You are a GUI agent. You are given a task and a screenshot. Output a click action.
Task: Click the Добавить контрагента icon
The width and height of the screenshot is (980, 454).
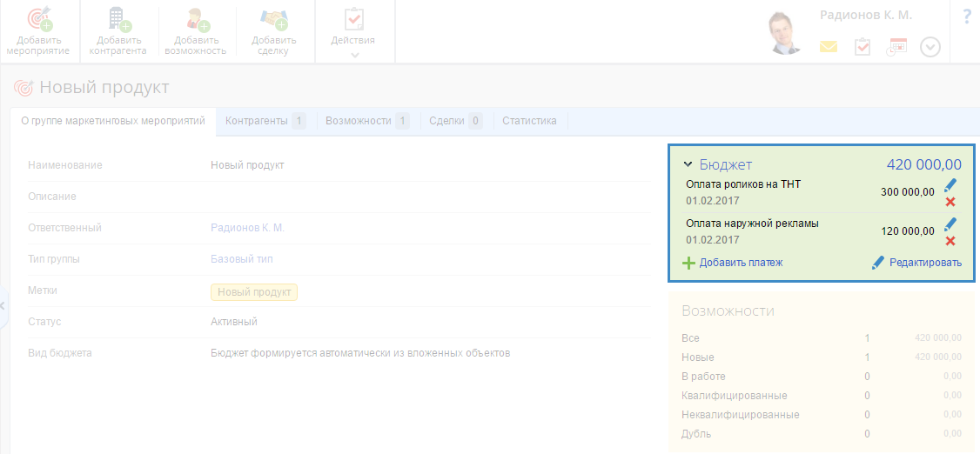(118, 20)
